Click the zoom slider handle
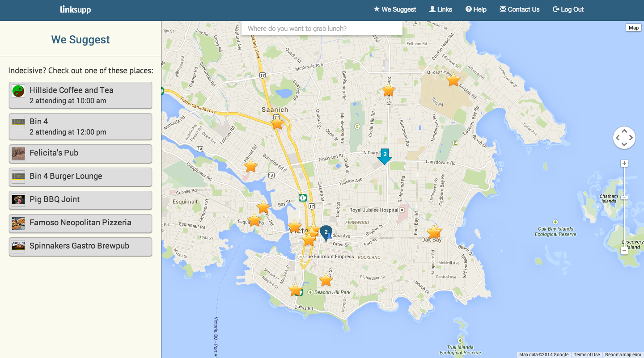 click(x=624, y=198)
